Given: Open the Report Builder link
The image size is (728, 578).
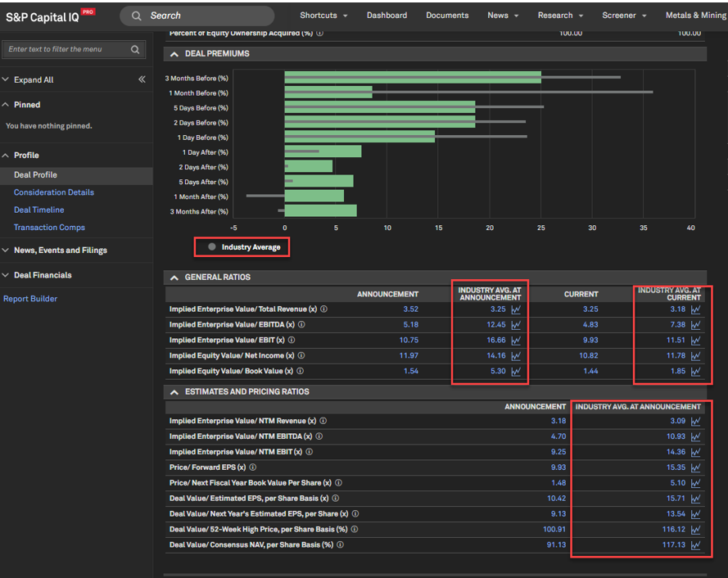Looking at the screenshot, I should pos(30,299).
